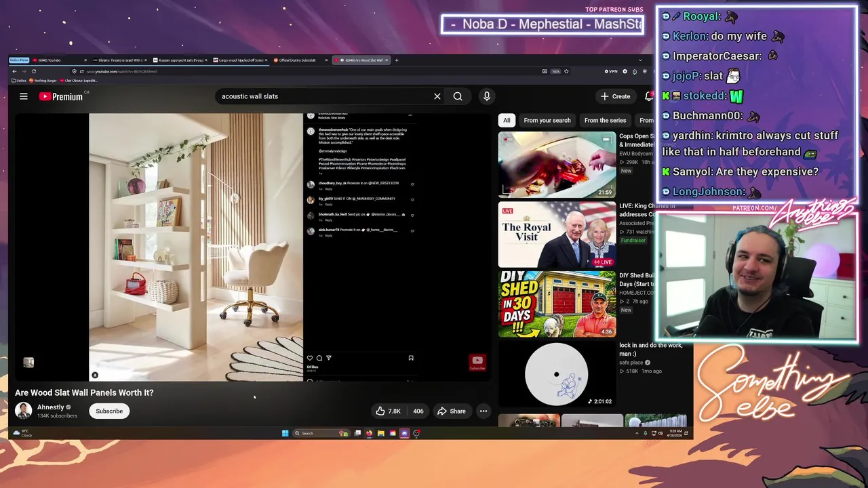Open YouTube notifications bell
This screenshot has height=488, width=868.
click(x=649, y=96)
